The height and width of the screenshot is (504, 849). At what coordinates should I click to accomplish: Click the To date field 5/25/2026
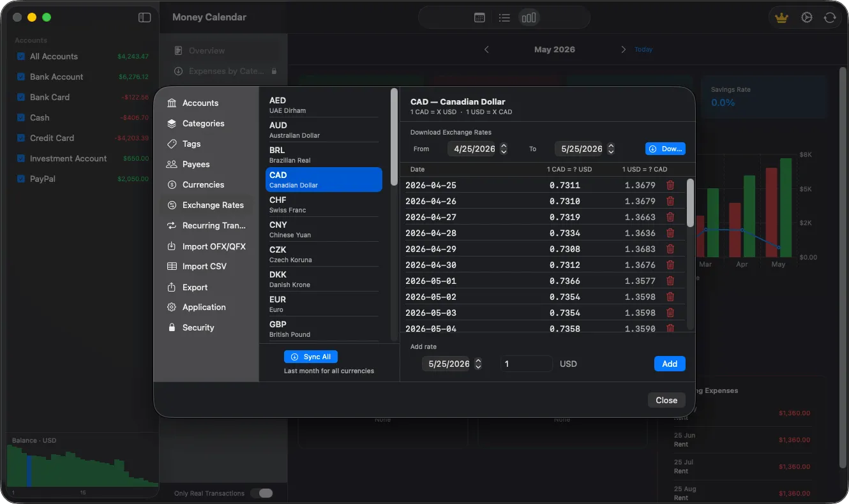coord(579,149)
